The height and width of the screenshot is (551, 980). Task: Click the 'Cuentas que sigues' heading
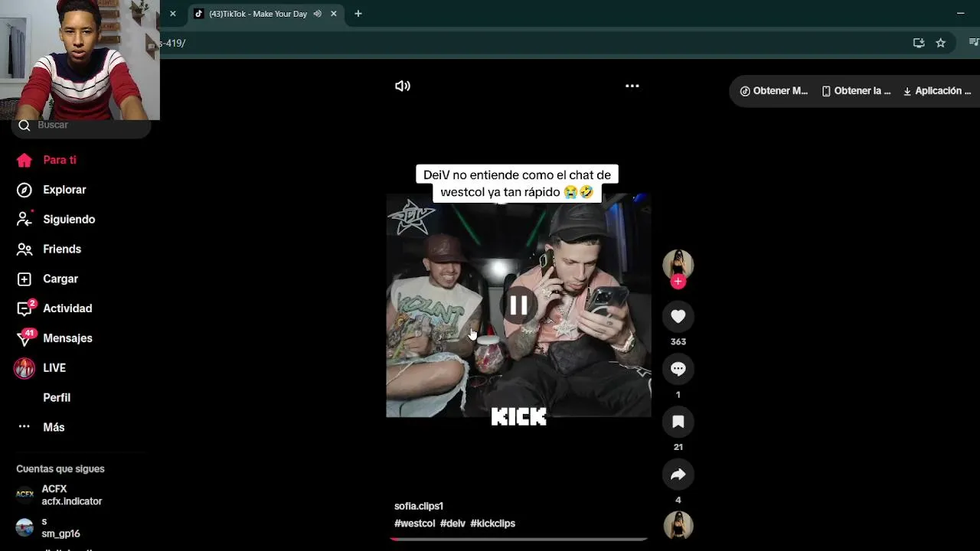click(60, 469)
